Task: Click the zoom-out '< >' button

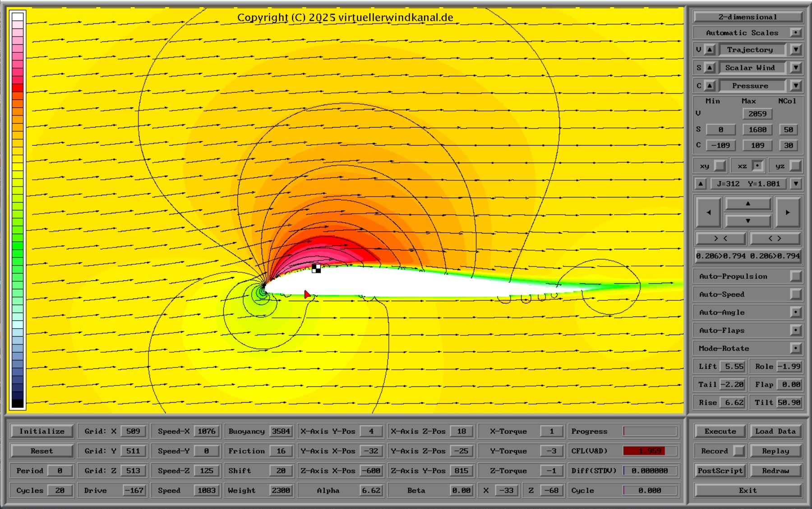Action: (x=775, y=238)
